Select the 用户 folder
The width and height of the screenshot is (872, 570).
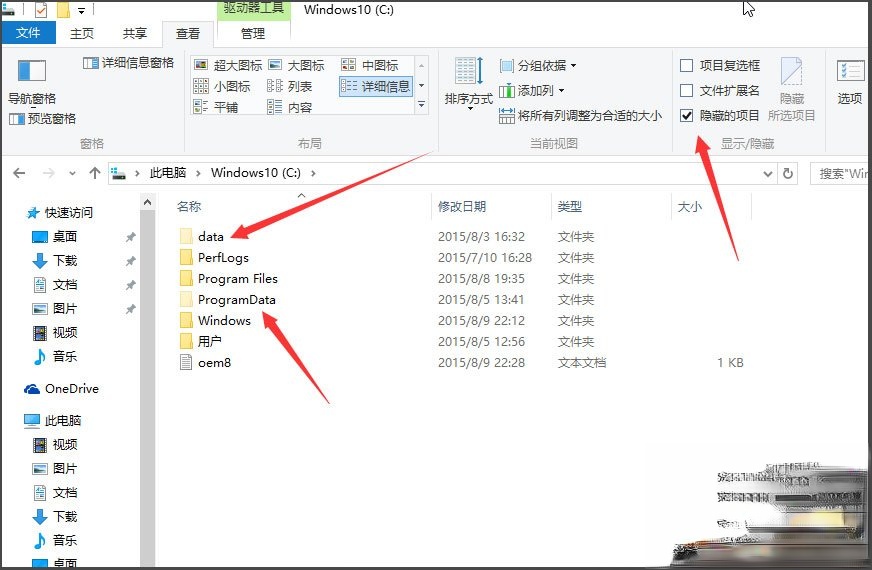(210, 341)
